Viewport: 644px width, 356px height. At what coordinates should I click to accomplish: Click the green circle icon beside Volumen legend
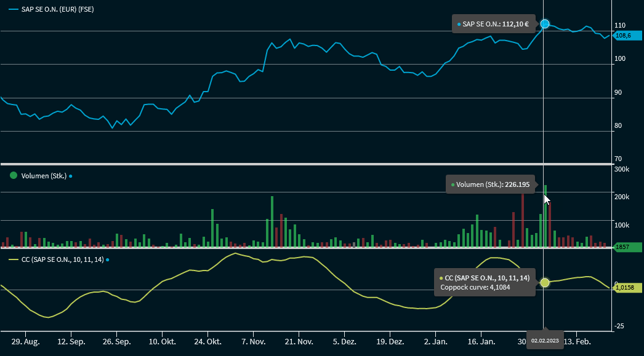[x=14, y=176]
